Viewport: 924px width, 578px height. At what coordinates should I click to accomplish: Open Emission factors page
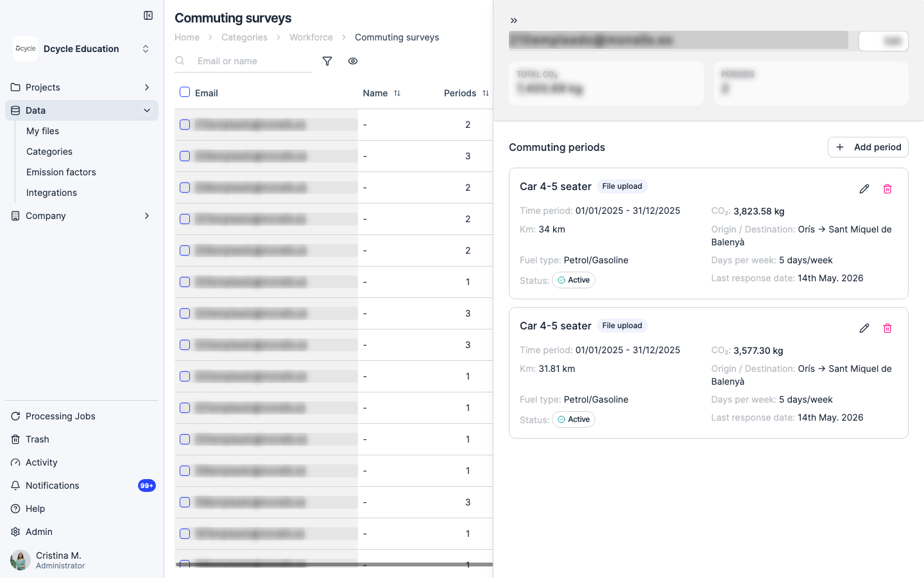point(61,172)
